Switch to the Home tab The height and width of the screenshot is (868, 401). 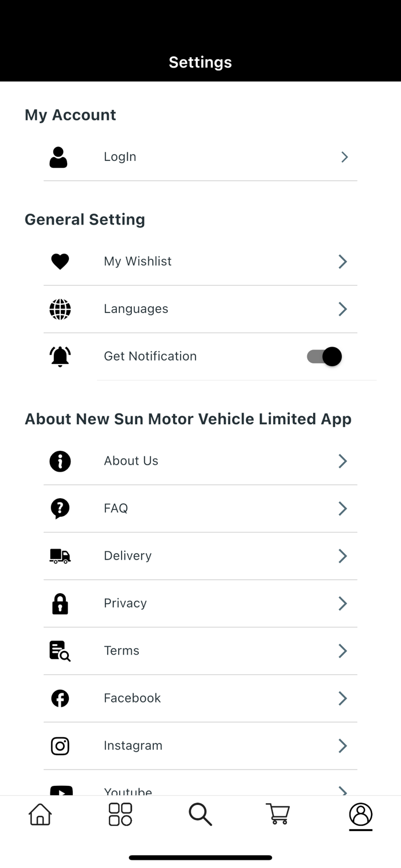coord(39,814)
